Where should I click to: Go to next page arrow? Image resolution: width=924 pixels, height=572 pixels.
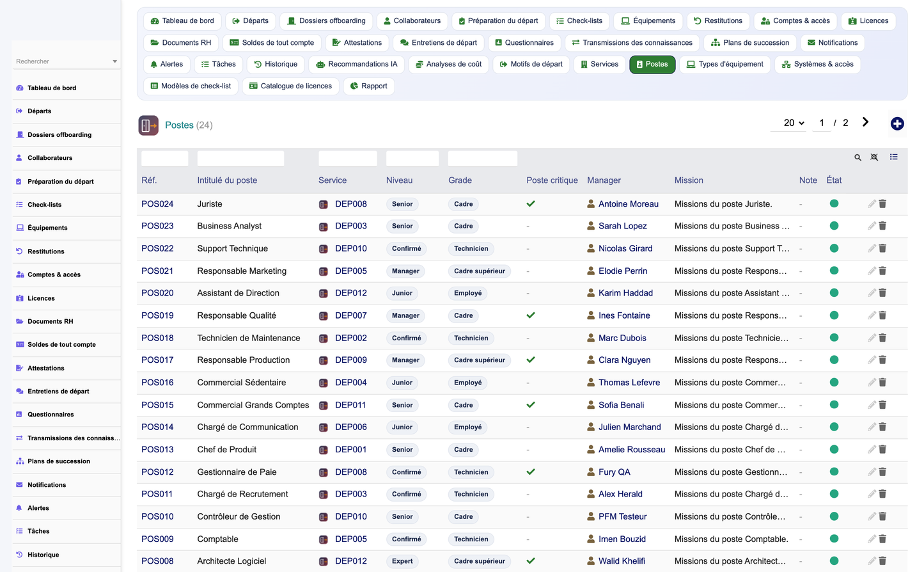click(865, 122)
